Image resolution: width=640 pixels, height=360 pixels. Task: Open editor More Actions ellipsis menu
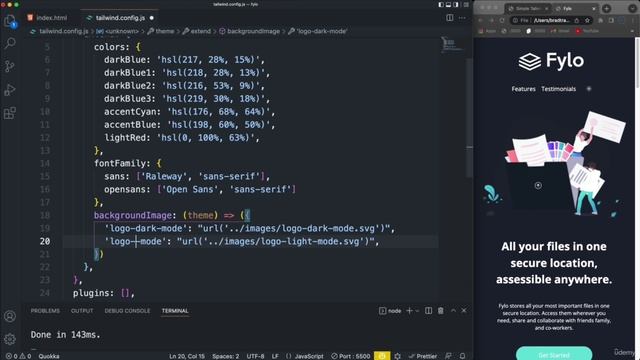(x=462, y=18)
